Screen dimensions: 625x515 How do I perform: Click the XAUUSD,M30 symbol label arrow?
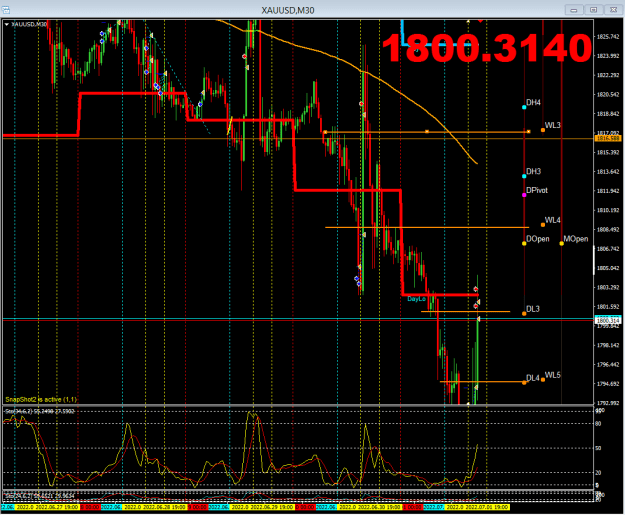click(x=6, y=24)
